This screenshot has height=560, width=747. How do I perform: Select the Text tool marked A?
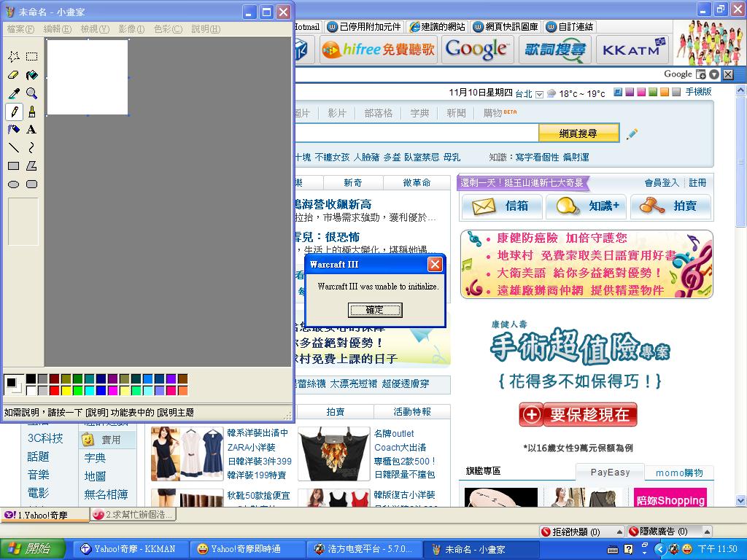[32, 130]
